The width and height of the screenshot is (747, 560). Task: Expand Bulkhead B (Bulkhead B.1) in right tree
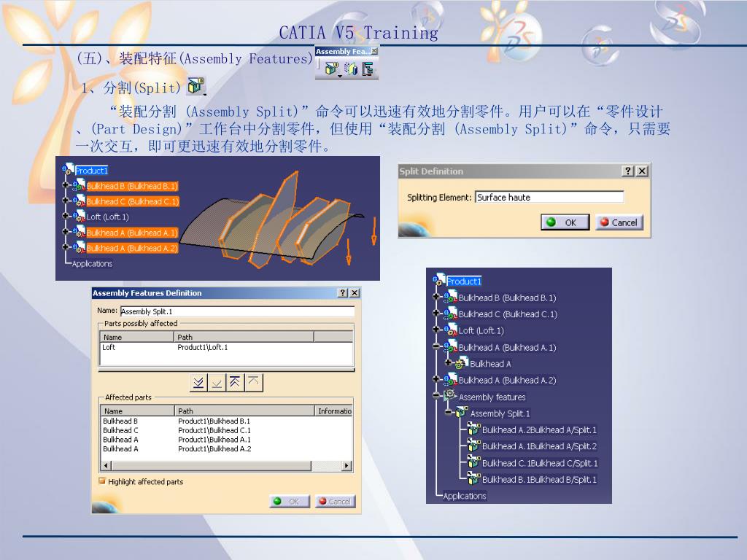pos(436,297)
